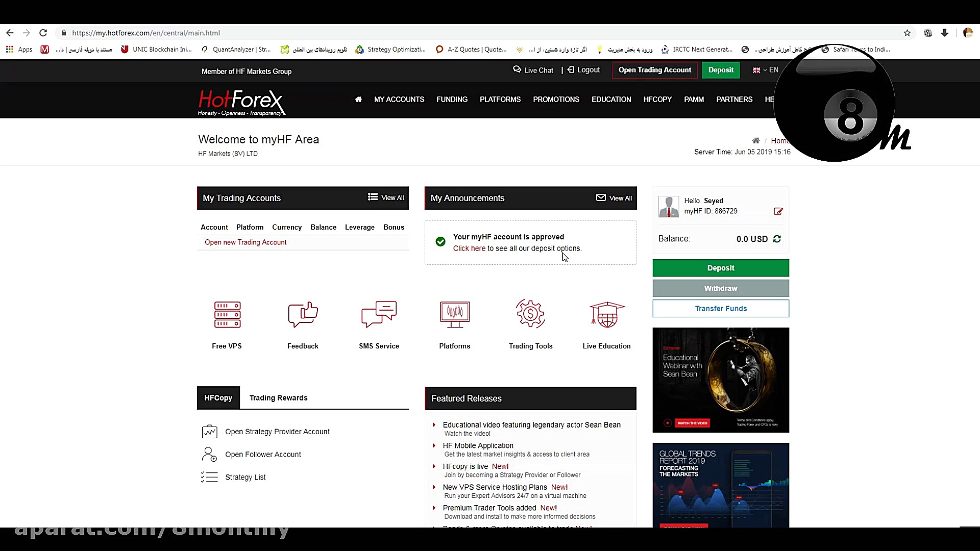Image resolution: width=980 pixels, height=551 pixels.
Task: Open the FUNDING navigation menu
Action: [452, 99]
